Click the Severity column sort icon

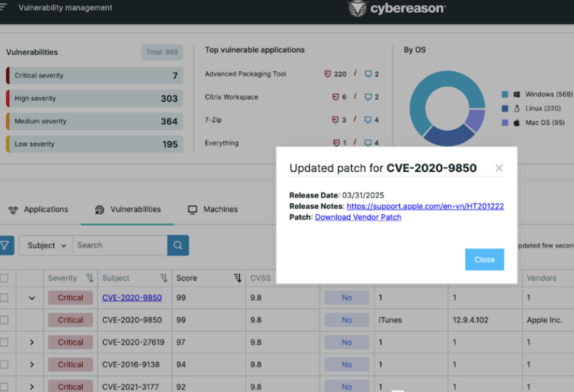[90, 278]
